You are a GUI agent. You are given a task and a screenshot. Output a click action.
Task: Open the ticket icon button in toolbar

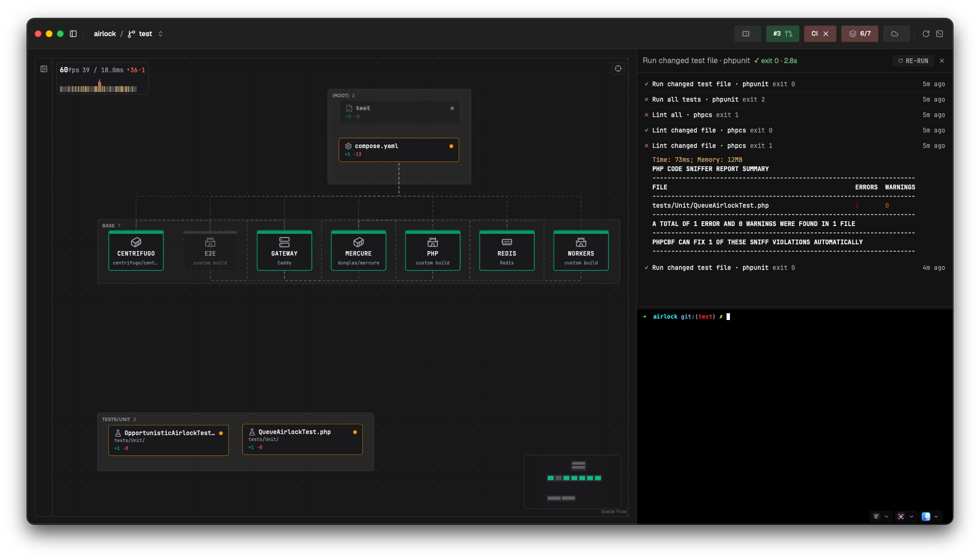point(747,34)
